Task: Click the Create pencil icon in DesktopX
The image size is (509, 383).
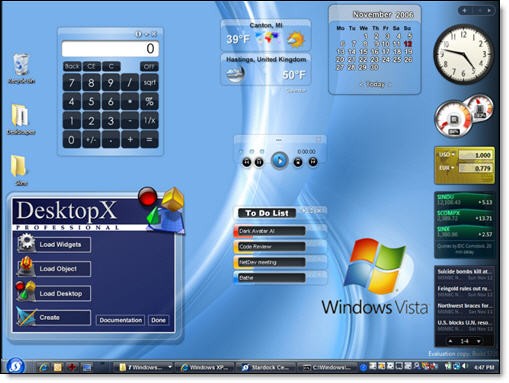Action: 26,316
